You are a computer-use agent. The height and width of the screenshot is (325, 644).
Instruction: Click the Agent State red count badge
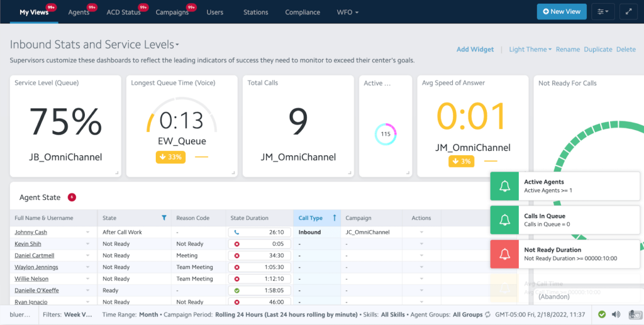(x=72, y=197)
